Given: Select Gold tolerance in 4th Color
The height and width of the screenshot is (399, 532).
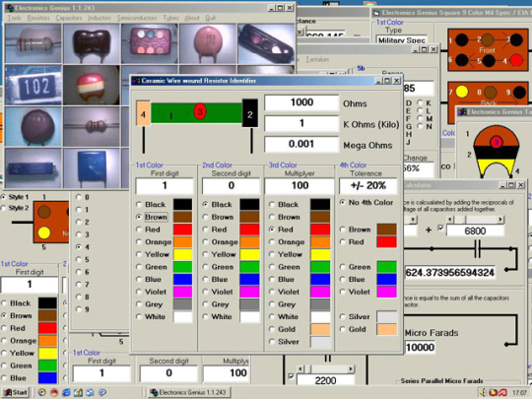Looking at the screenshot, I should 342,329.
